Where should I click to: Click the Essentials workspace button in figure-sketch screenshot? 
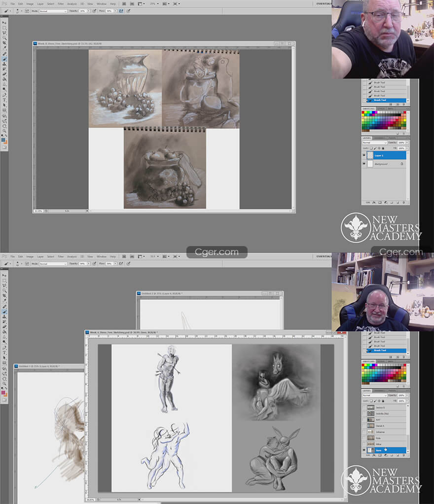pos(324,256)
